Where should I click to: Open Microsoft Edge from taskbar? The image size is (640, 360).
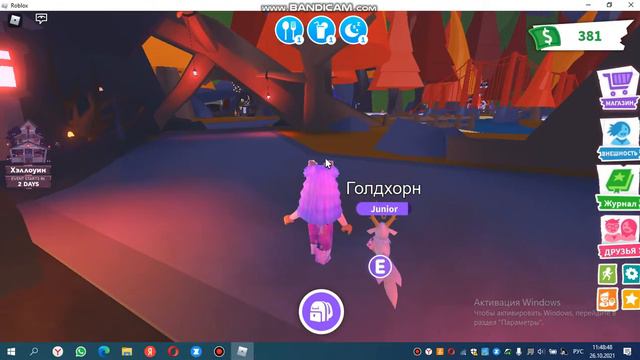[x=104, y=351]
